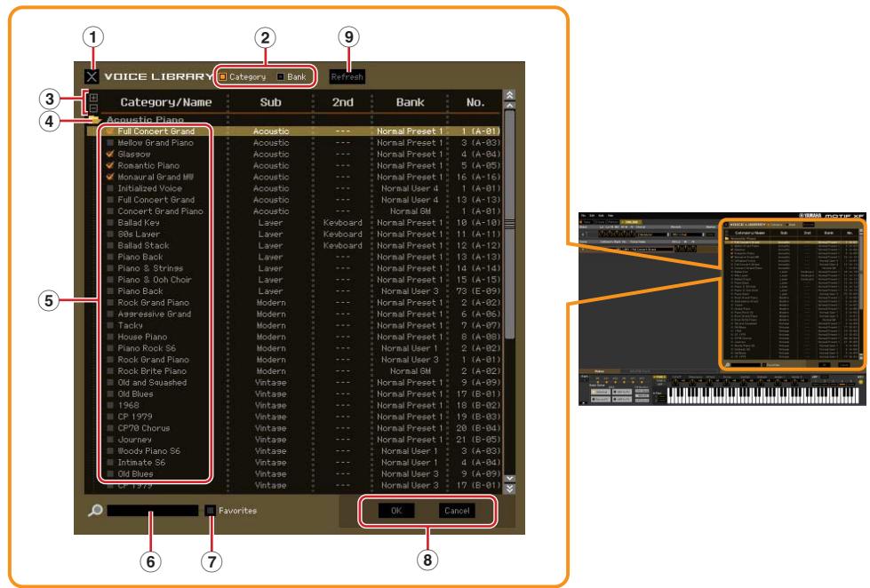
Task: Click the vertical scrollbar thumb
Action: [x=509, y=225]
